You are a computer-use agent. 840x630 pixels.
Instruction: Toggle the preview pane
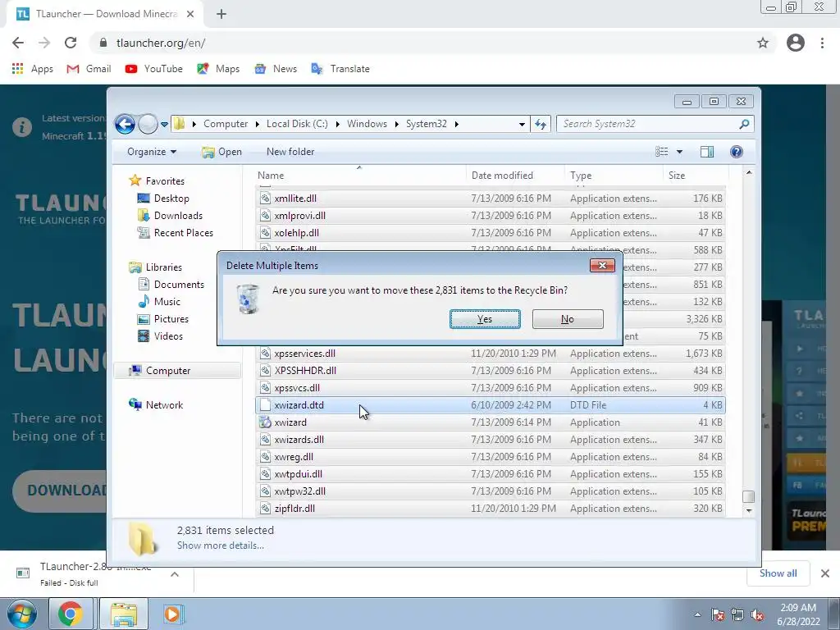pos(707,152)
